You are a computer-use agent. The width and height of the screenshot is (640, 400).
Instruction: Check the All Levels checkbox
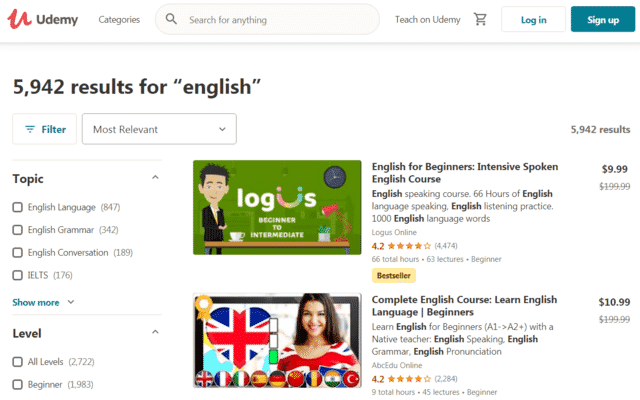18,362
